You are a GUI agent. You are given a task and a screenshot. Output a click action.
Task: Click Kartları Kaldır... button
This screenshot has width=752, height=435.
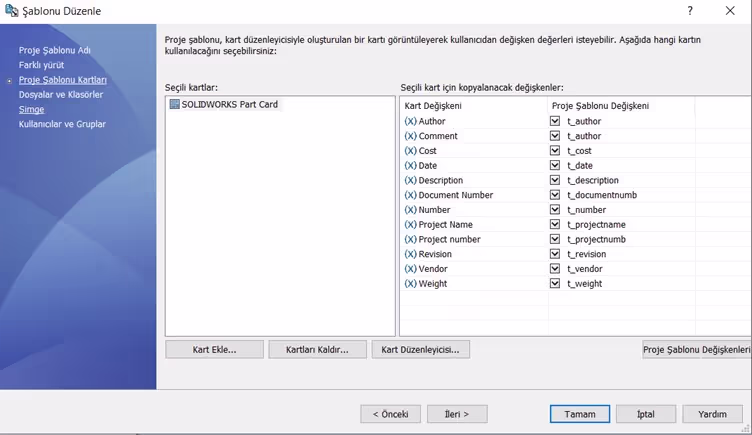coord(317,350)
